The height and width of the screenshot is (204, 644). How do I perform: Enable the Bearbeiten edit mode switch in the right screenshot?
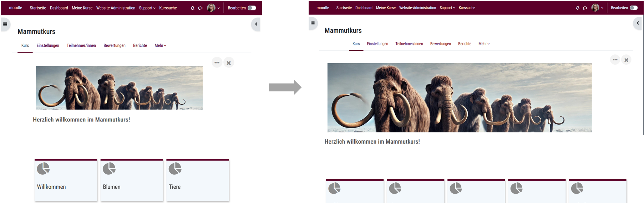[634, 8]
